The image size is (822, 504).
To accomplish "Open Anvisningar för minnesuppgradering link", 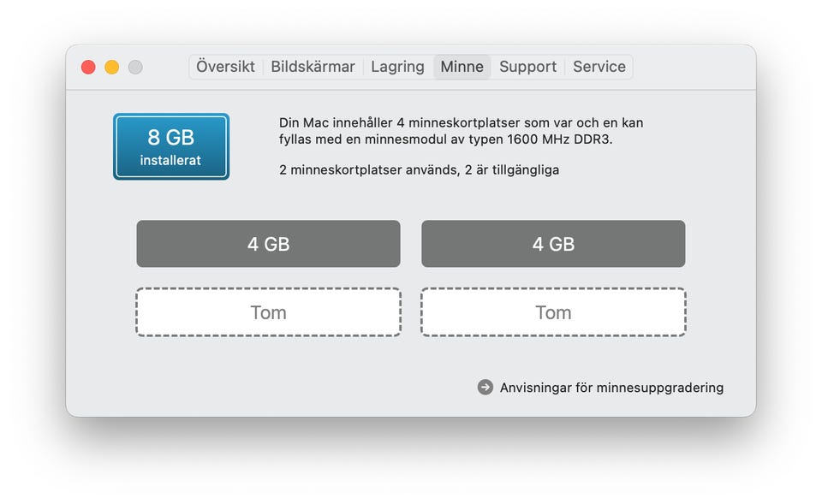I will (611, 388).
